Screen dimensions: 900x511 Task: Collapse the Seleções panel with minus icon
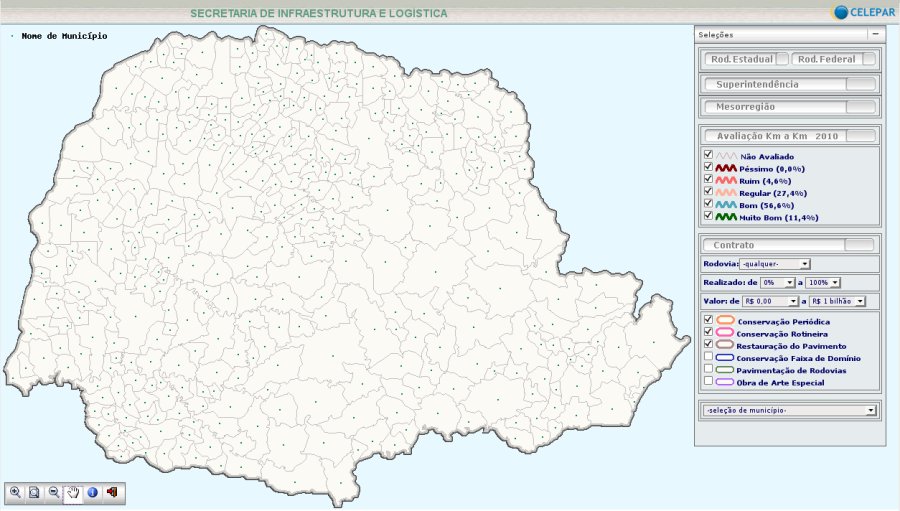point(876,34)
